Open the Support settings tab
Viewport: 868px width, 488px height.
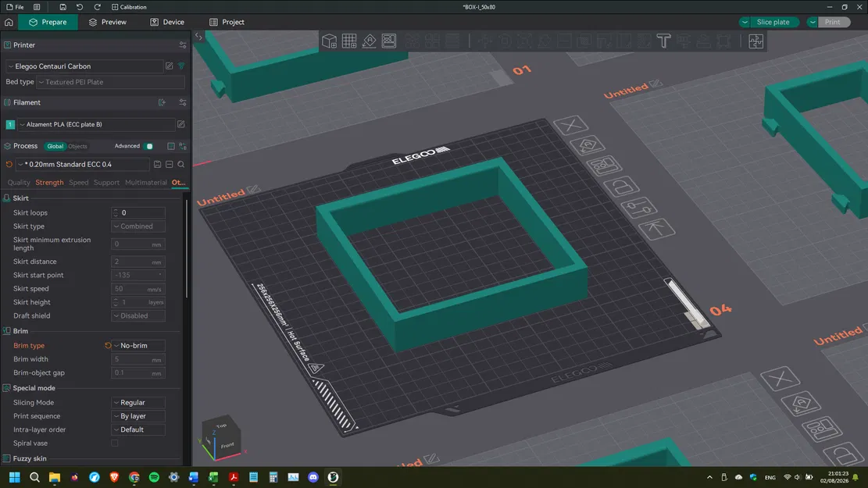point(106,183)
